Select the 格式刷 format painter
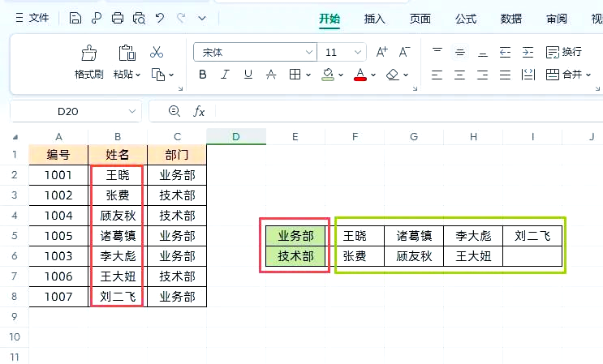The width and height of the screenshot is (603, 364). click(x=88, y=62)
